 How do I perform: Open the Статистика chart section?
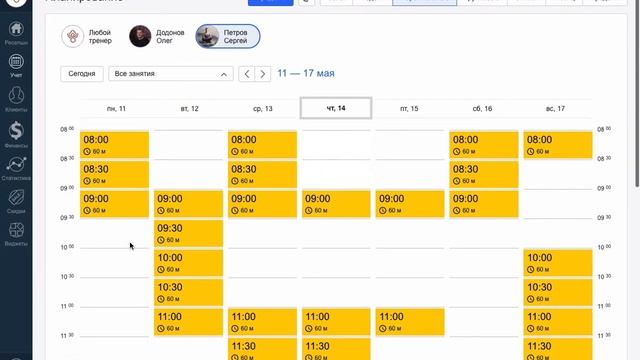click(x=16, y=168)
